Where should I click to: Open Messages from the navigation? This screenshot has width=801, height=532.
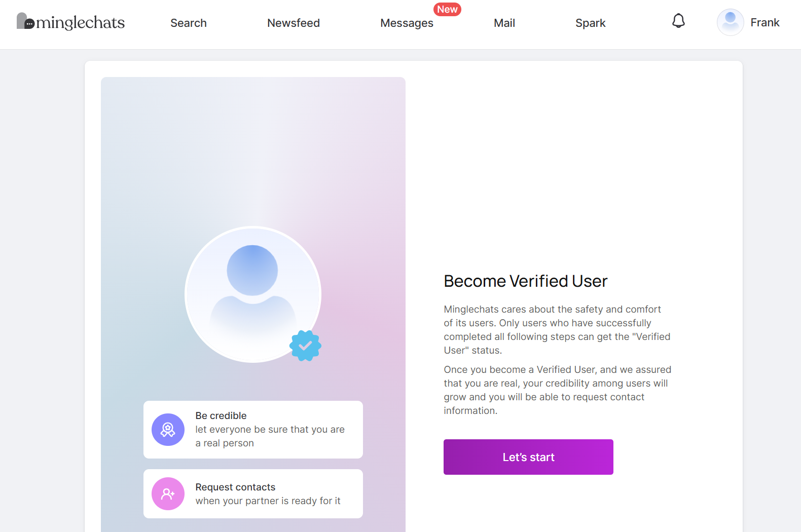click(x=407, y=23)
